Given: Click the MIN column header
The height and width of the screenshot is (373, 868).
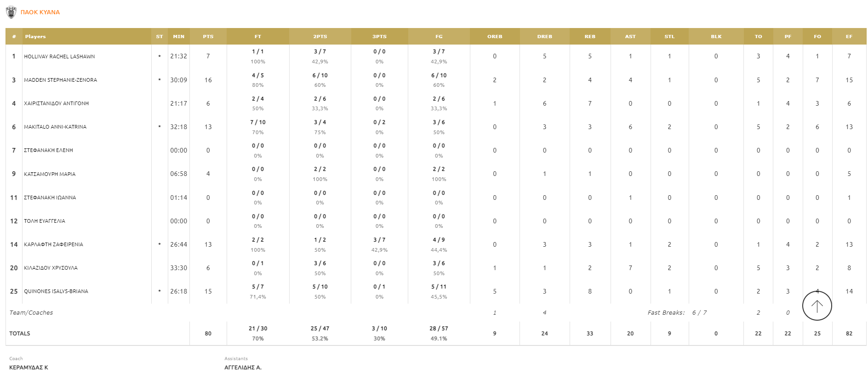Looking at the screenshot, I should 178,37.
